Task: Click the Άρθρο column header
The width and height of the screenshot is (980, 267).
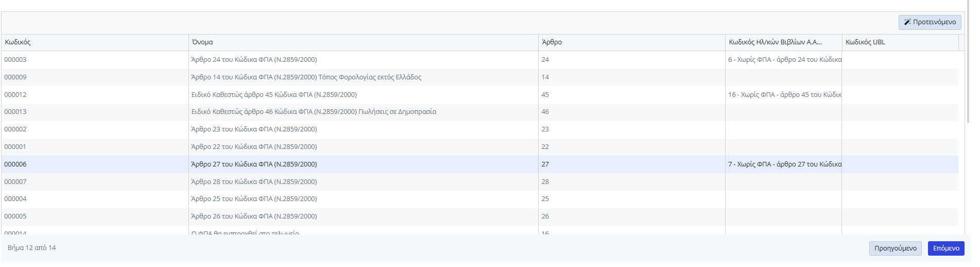Action: click(x=552, y=42)
